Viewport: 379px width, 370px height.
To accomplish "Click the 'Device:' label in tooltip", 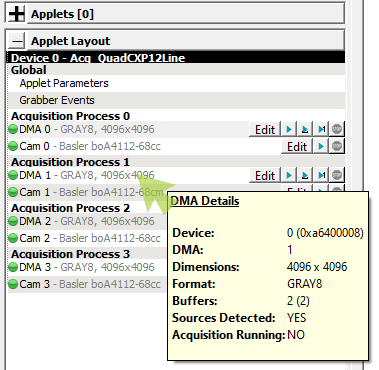I will pyautogui.click(x=193, y=233).
